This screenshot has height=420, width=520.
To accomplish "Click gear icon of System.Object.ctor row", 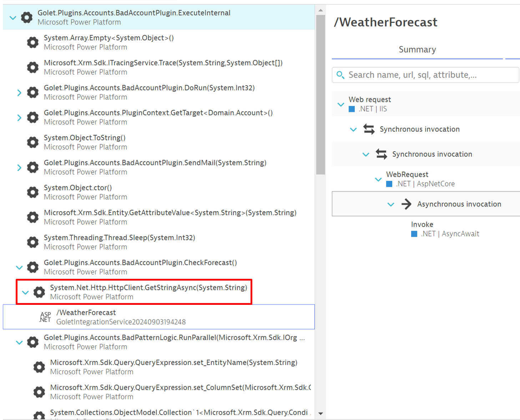I will point(33,192).
